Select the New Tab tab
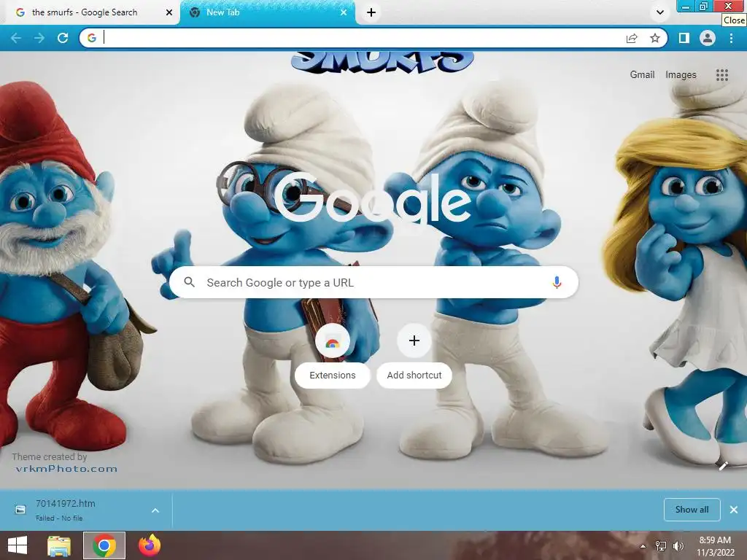 pos(267,12)
